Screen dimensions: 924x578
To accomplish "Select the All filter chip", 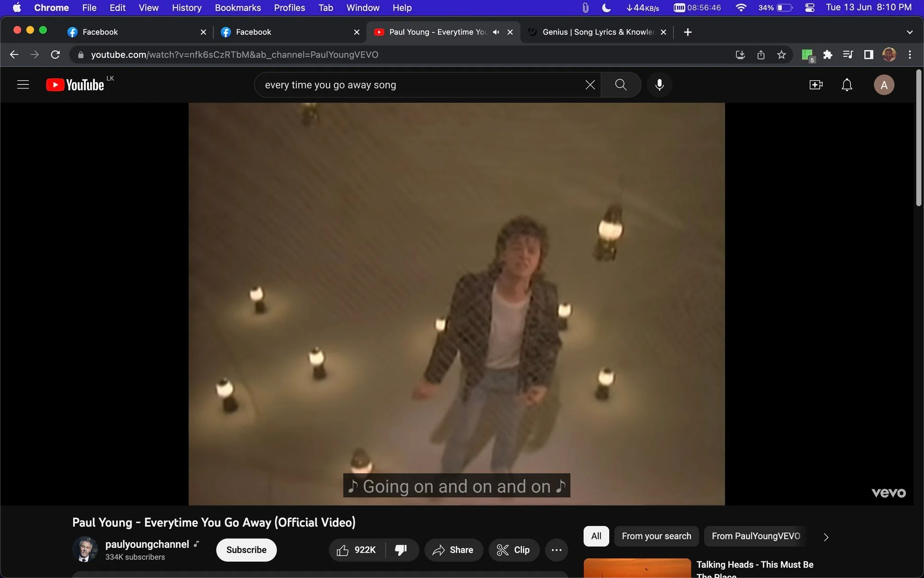I will pyautogui.click(x=596, y=536).
